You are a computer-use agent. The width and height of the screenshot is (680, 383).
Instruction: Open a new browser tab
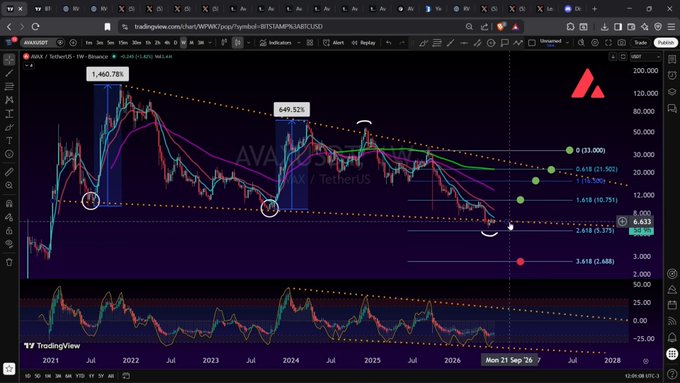click(x=595, y=9)
